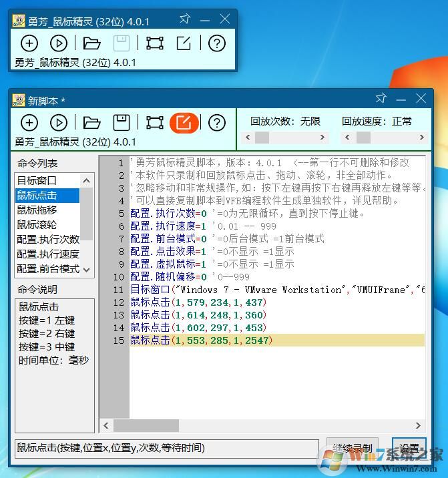The width and height of the screenshot is (448, 478).
Task: Toggle the orange edit script button
Action: [184, 123]
